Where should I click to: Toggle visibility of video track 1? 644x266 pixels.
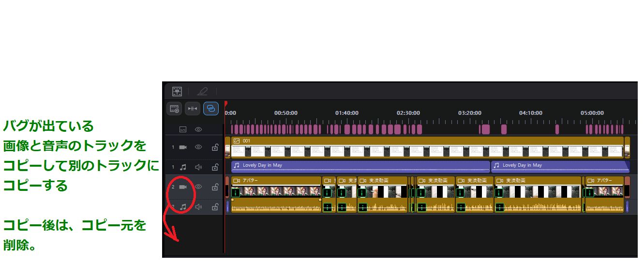point(198,147)
